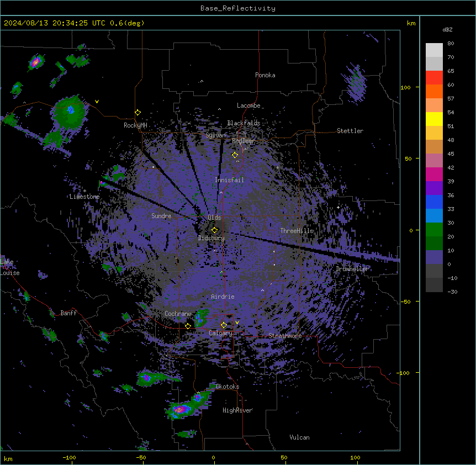Click the yellow station marker below RedDeer
The width and height of the screenshot is (476, 465).
(235, 155)
